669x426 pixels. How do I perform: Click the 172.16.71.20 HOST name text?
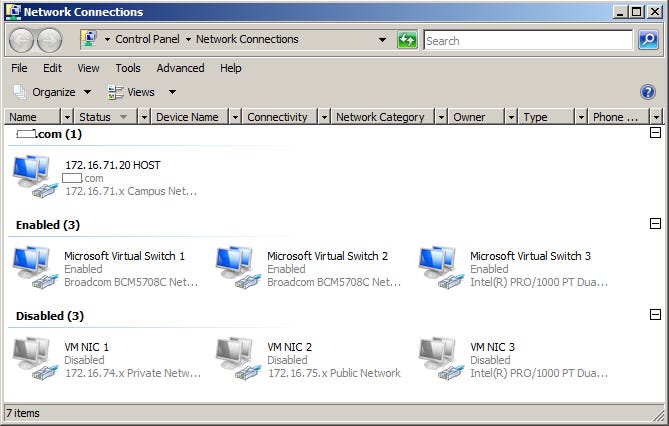[113, 165]
